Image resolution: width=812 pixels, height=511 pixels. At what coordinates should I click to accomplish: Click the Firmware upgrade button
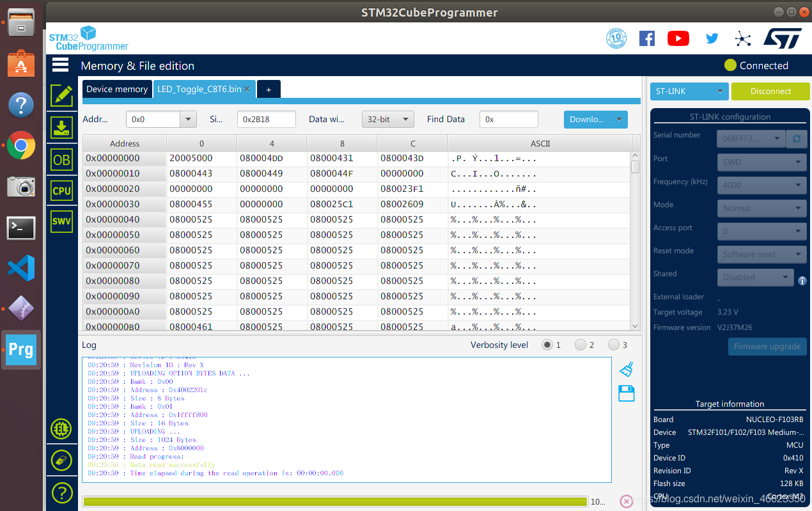point(767,346)
